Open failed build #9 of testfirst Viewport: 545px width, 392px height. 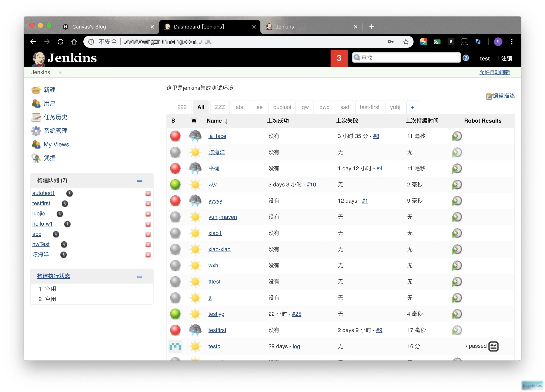tap(379, 330)
